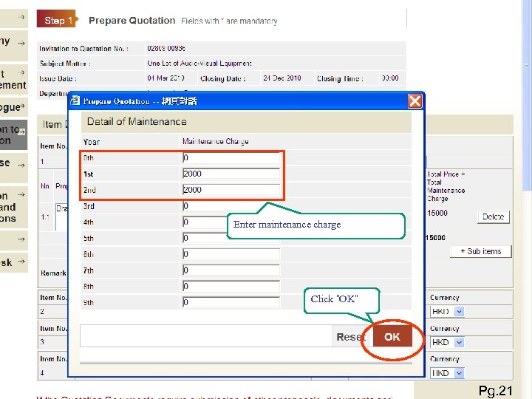Click the 'Maintenance Charge' column header
532x399 pixels.
click(x=216, y=141)
